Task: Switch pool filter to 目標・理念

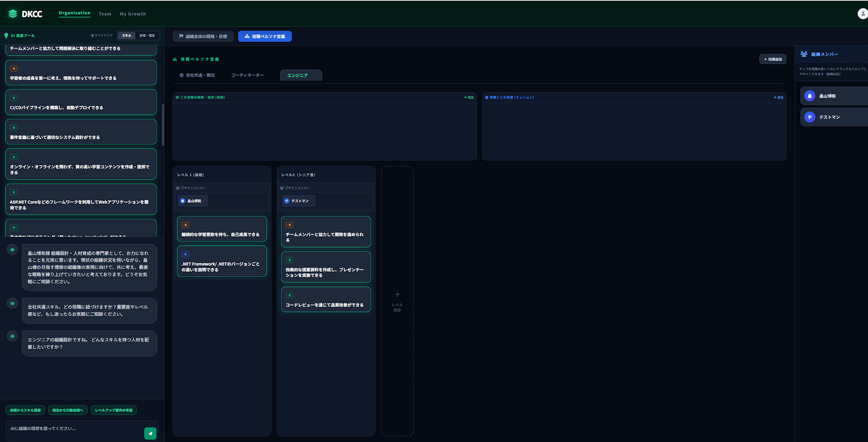Action: 147,36
